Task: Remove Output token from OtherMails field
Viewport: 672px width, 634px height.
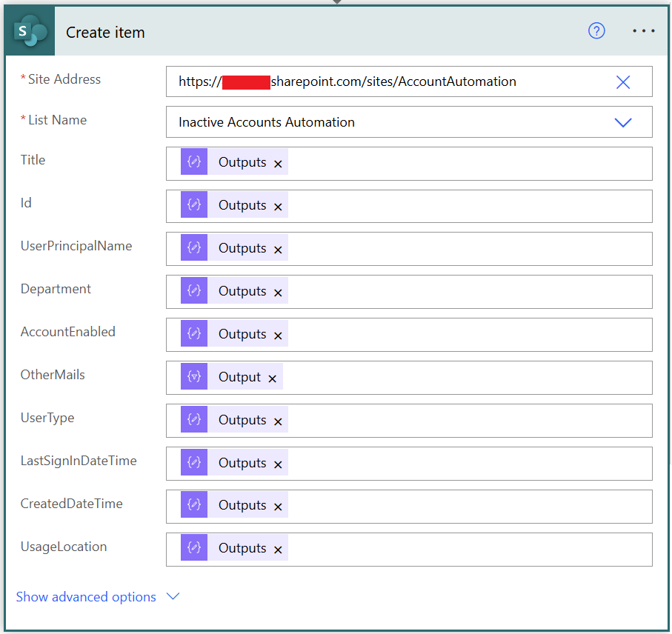Action: pyautogui.click(x=272, y=378)
